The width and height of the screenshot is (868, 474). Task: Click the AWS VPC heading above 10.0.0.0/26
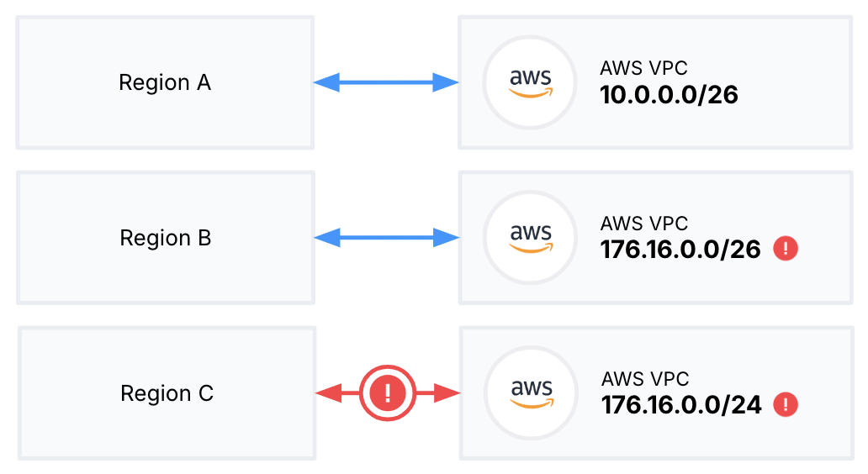644,68
